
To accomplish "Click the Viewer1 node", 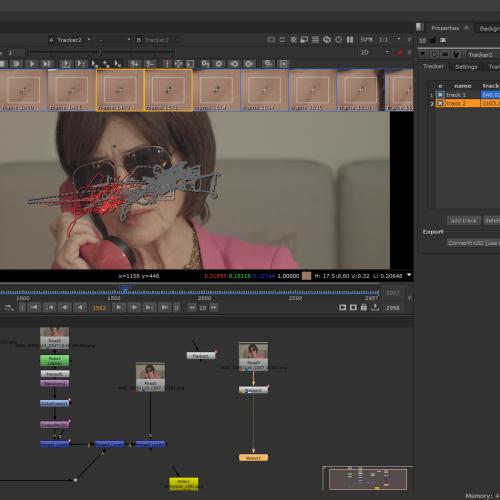I will (253, 458).
